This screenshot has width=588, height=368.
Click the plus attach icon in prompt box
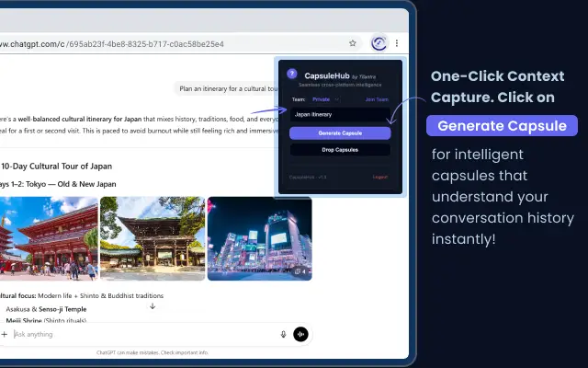4,334
